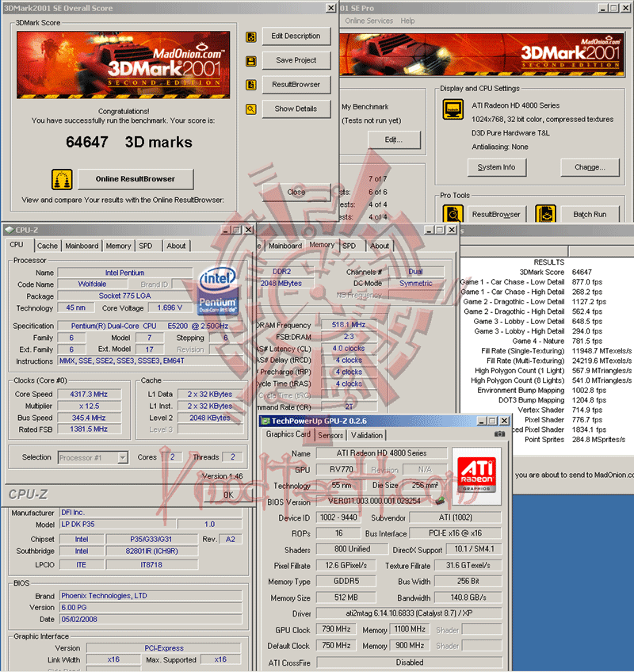The height and width of the screenshot is (672, 634).
Task: Click the Pro Tools ResultBrowser button
Action: (x=496, y=214)
